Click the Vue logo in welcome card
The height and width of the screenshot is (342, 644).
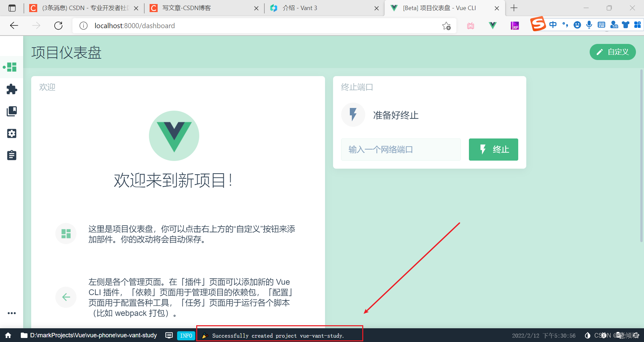[x=174, y=136]
